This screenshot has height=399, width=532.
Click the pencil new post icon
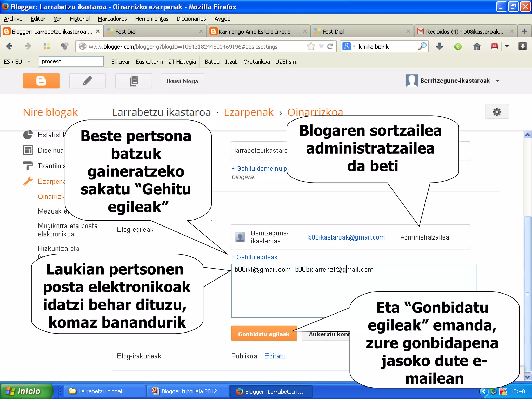(87, 81)
